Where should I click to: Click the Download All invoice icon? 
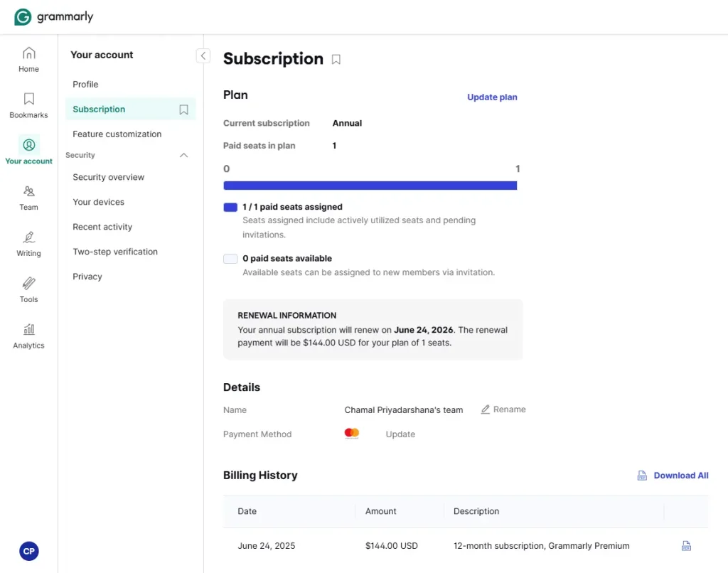pos(642,476)
